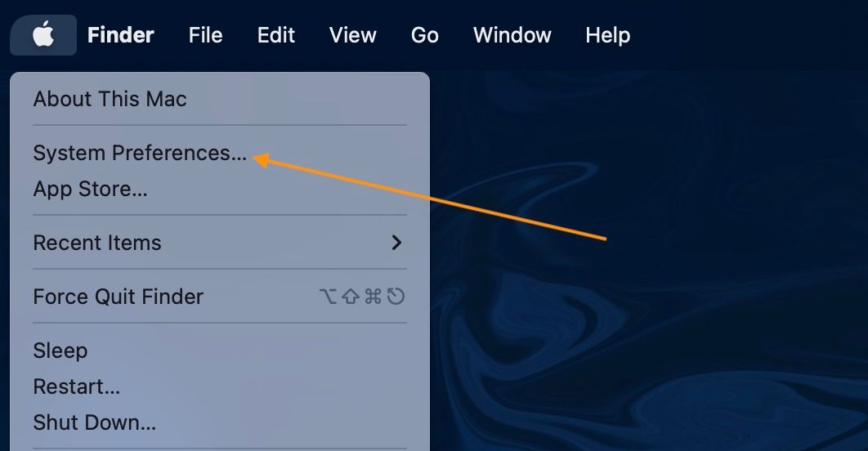
Task: Open the Finder application menu
Action: tap(121, 35)
